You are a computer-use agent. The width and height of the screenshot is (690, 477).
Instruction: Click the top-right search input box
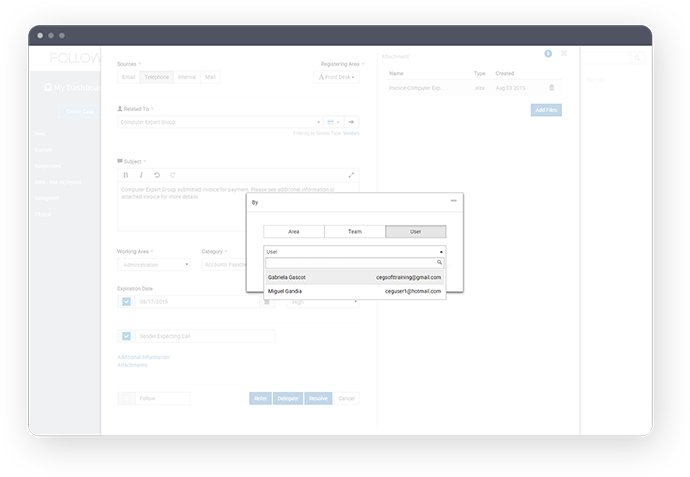[607, 58]
